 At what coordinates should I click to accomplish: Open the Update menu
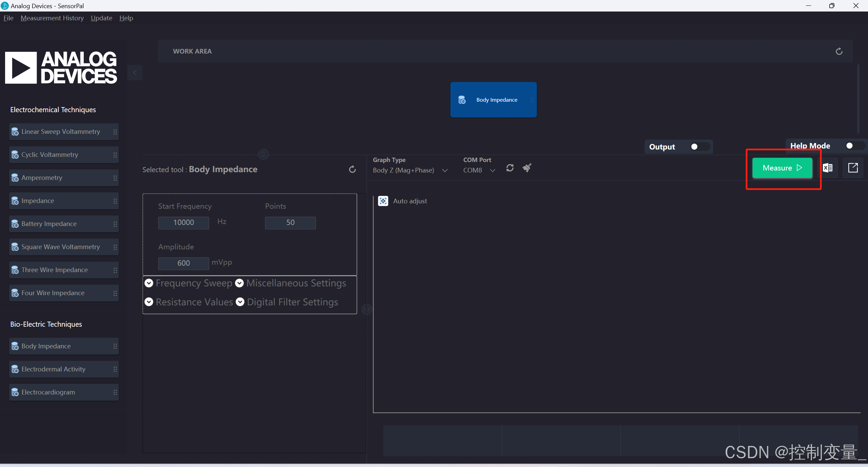(x=101, y=18)
